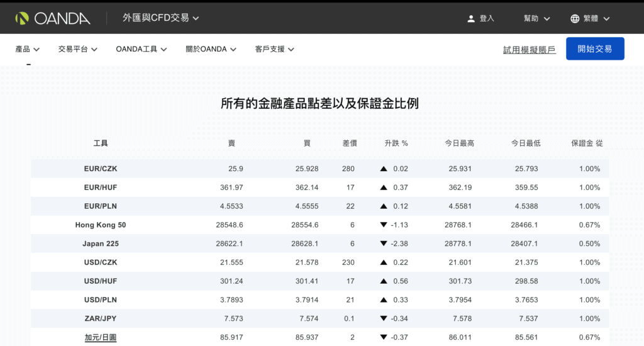Click the down triangle in Japan 225 row
644x346 pixels.
coord(384,243)
